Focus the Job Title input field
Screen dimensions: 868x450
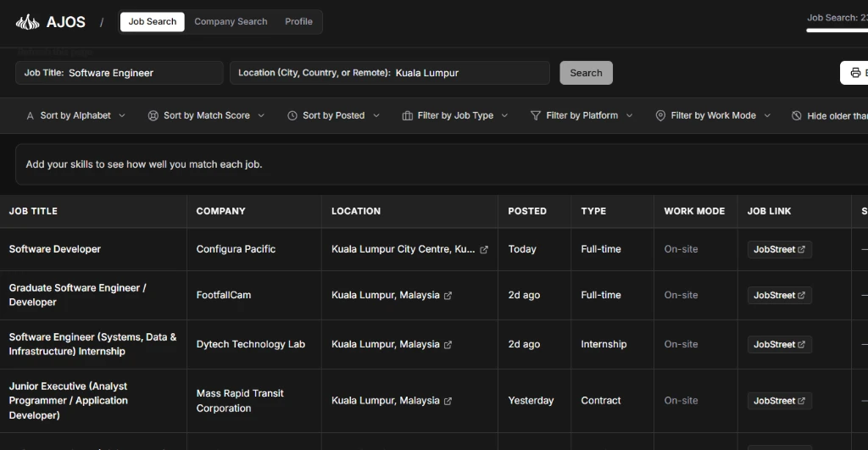coord(119,73)
